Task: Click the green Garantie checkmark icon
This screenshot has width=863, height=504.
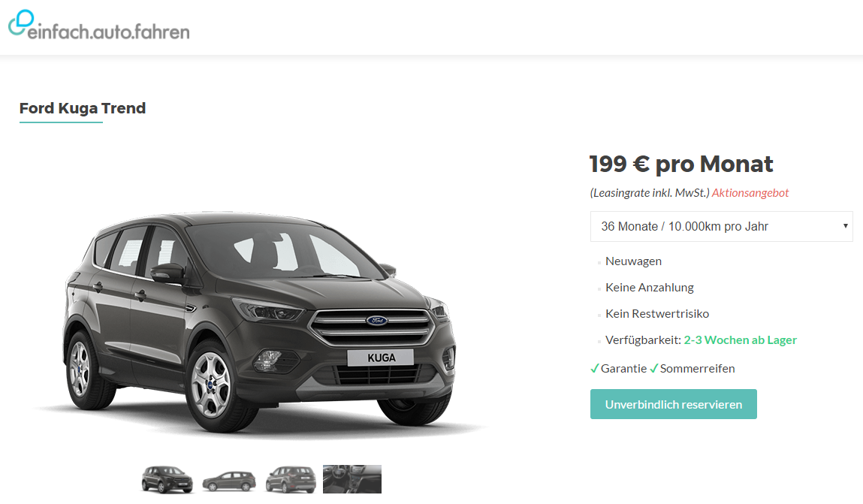Action: tap(594, 369)
